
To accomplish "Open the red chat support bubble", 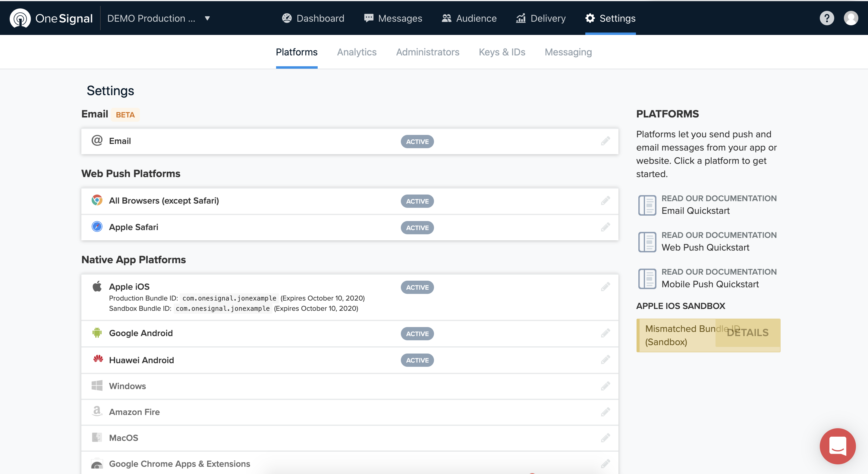I will [837, 446].
